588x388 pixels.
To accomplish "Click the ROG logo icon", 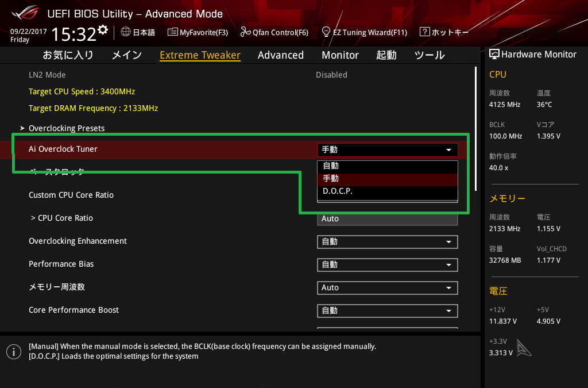I will 25,13.
